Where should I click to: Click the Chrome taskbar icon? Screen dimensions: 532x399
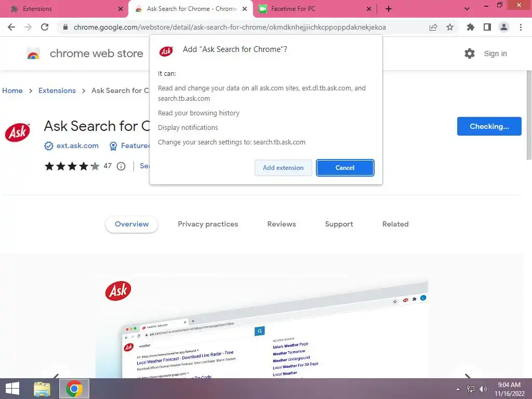click(74, 389)
